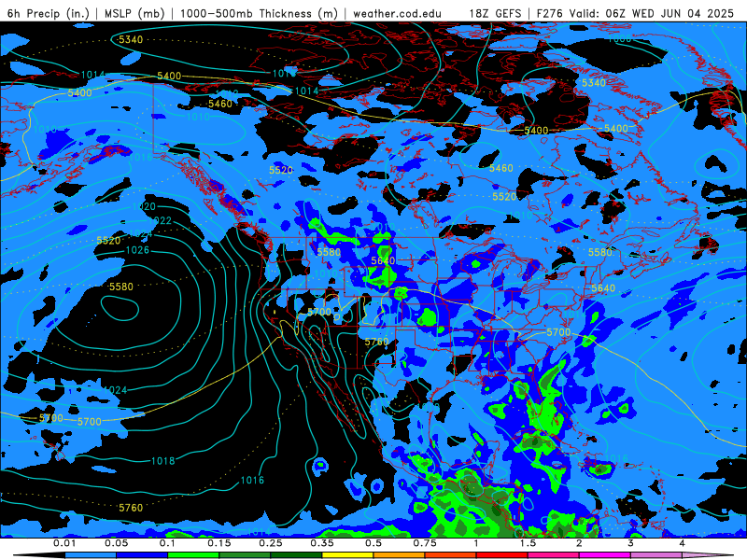The height and width of the screenshot is (560, 747).
Task: Click the bright green 0.1–0.15 legend swatch
Action: point(193,555)
